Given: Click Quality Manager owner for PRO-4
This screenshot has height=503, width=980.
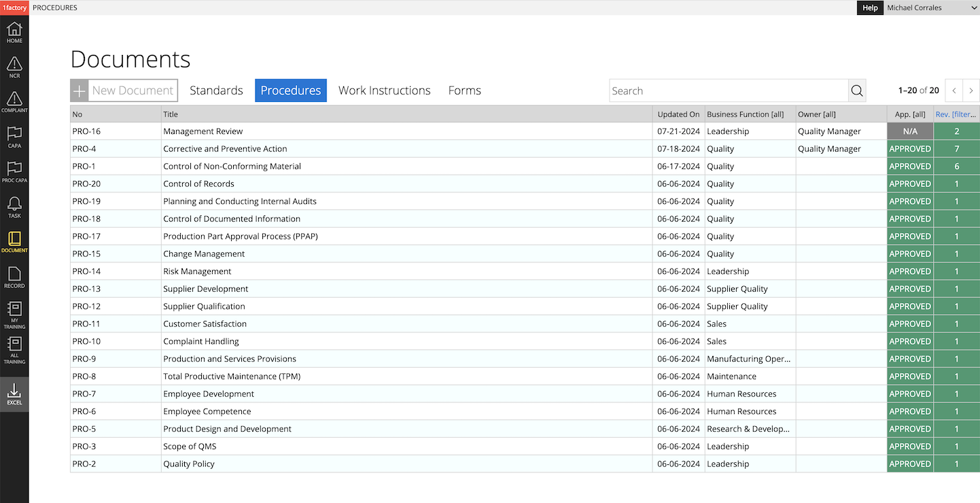Looking at the screenshot, I should 829,149.
